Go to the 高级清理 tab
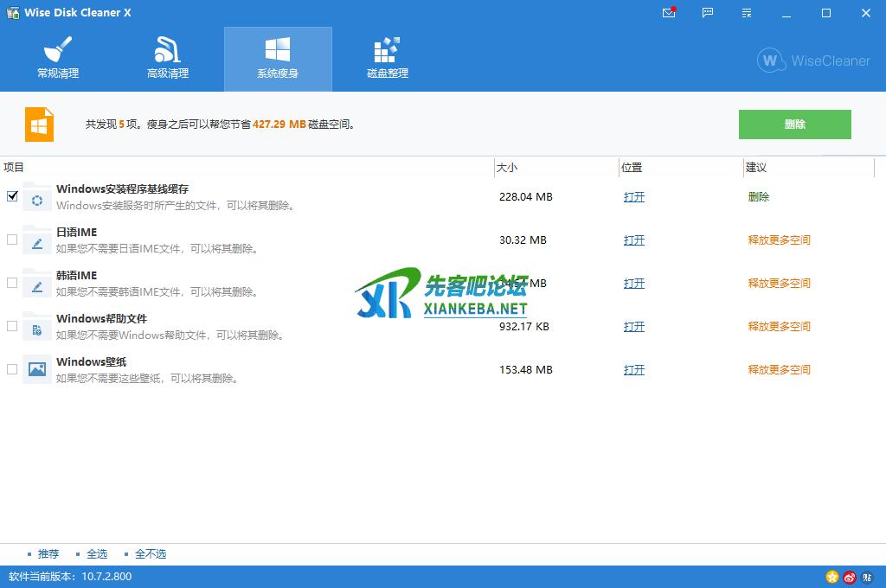The width and height of the screenshot is (886, 588). (x=168, y=59)
